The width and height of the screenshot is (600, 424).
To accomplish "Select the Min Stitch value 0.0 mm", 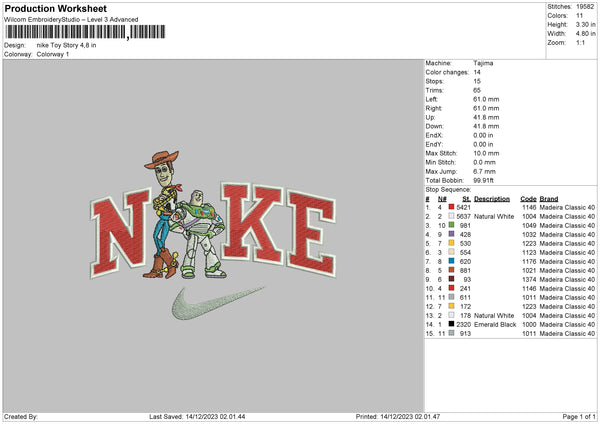I will coord(484,162).
